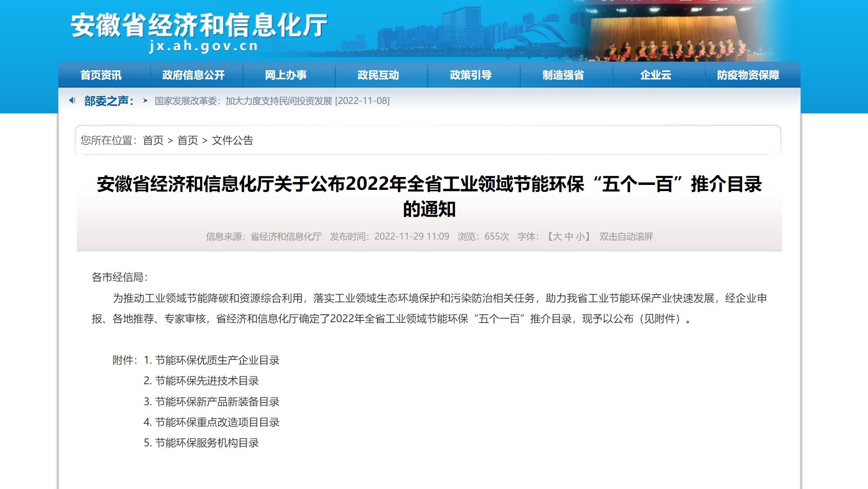
Task: Set font size to 小
Action: [x=580, y=237]
